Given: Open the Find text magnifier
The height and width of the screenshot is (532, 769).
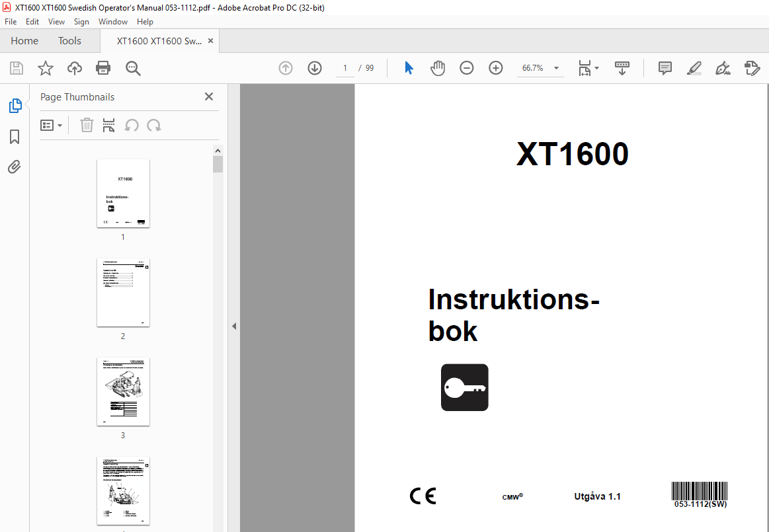Looking at the screenshot, I should point(133,68).
